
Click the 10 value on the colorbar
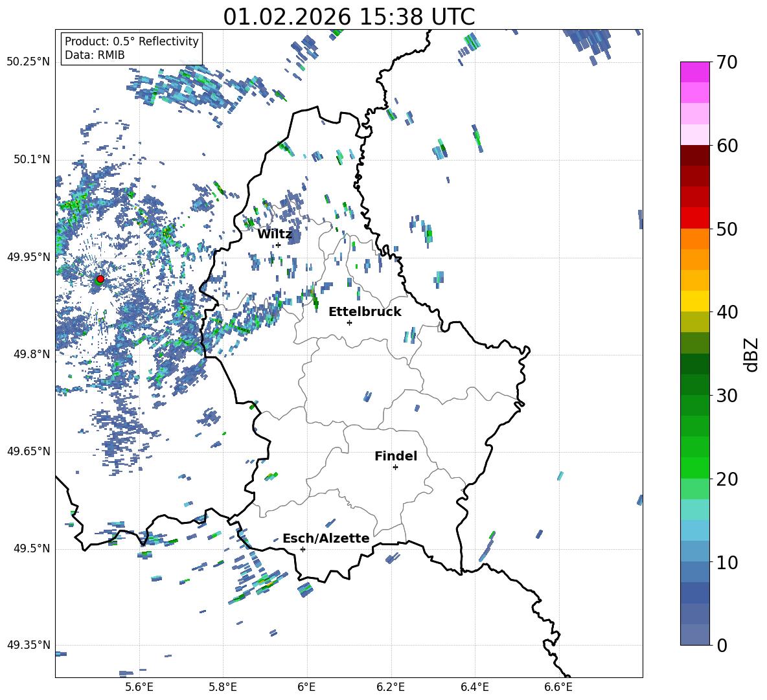[727, 562]
